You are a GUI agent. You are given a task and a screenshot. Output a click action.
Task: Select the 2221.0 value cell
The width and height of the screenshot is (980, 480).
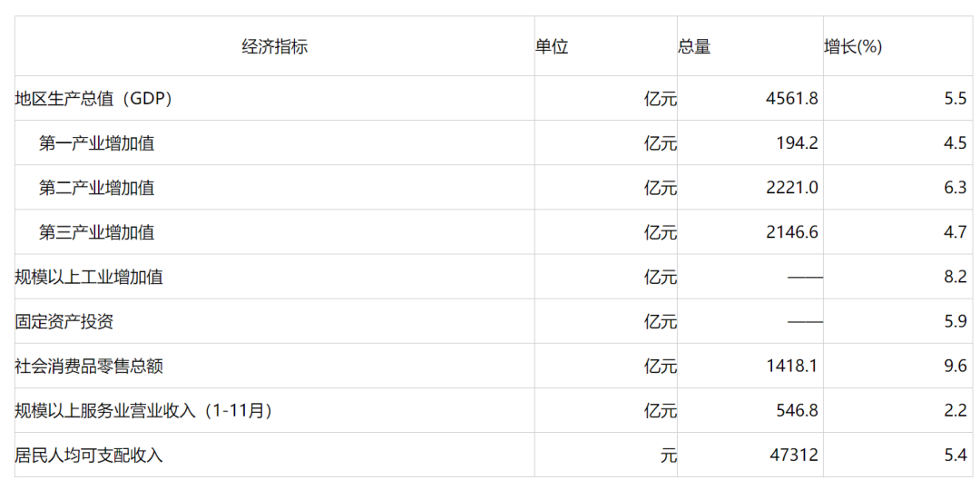750,188
